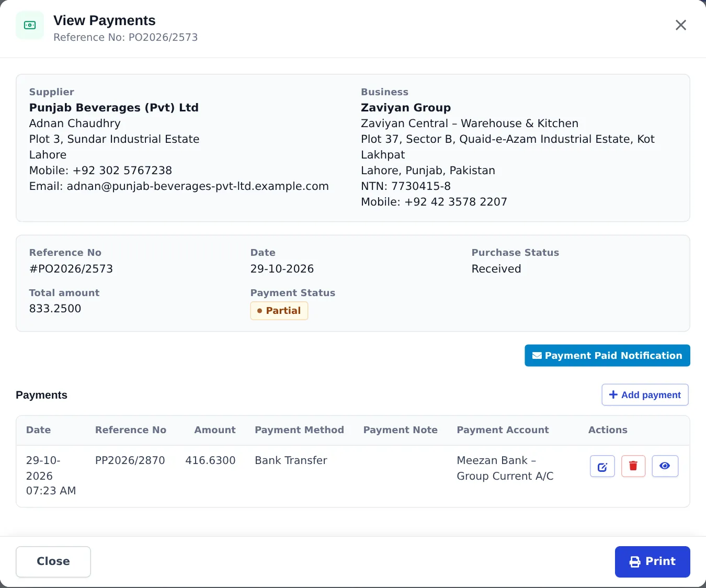Click the Payments section heading
This screenshot has height=588, width=706.
point(41,395)
